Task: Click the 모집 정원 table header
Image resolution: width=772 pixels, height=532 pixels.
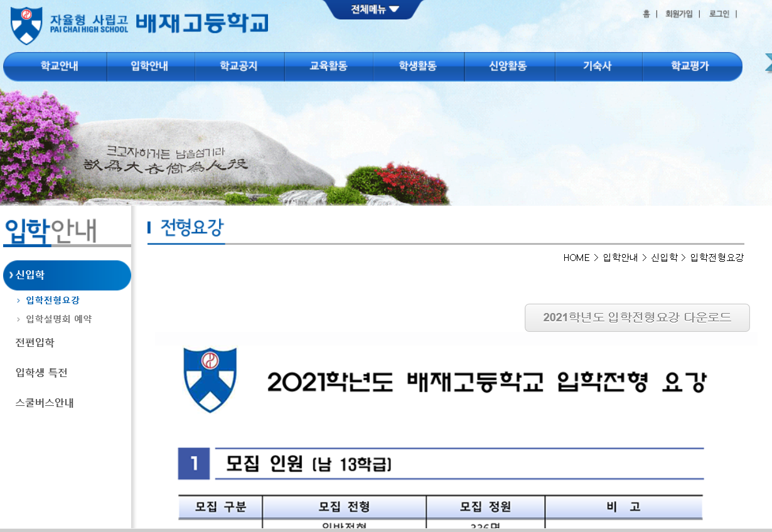Action: click(x=486, y=507)
